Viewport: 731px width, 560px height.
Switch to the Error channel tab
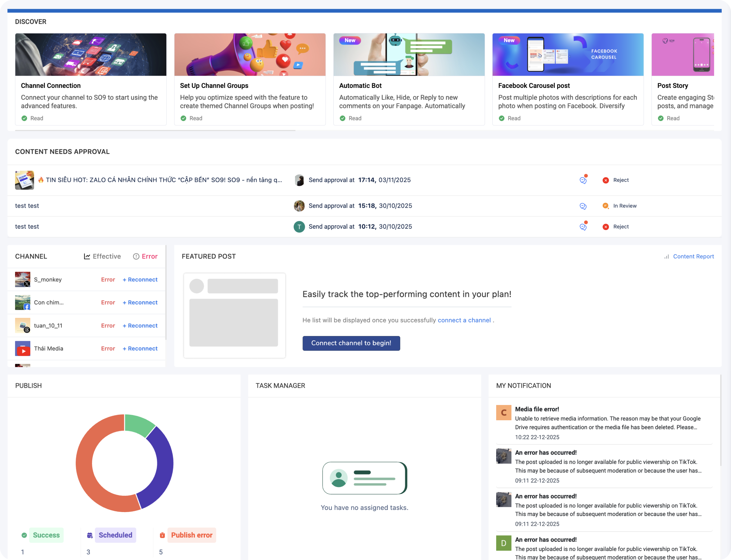coord(145,256)
